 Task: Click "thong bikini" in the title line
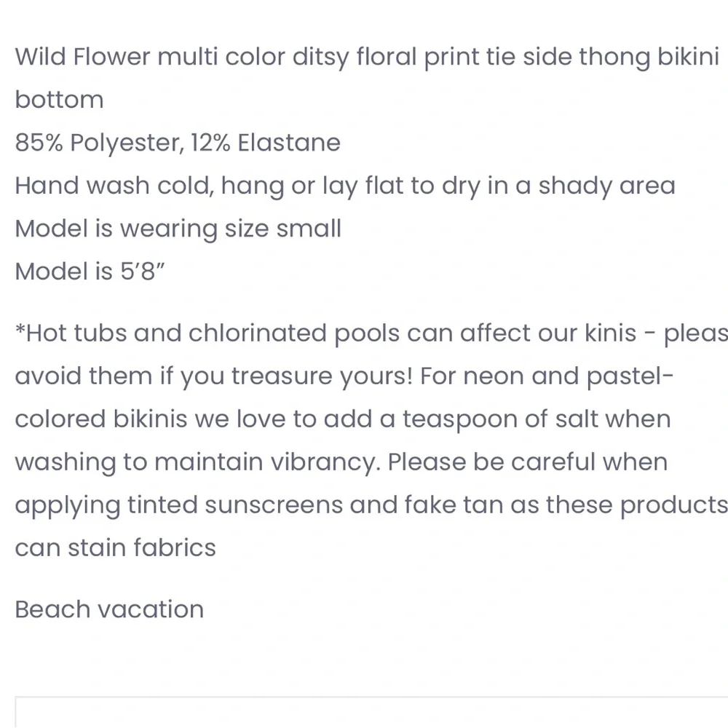649,58
